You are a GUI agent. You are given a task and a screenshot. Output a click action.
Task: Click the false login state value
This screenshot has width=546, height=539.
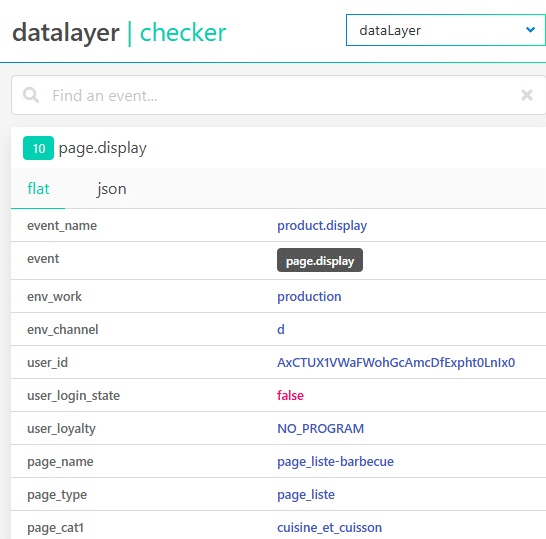pos(290,396)
